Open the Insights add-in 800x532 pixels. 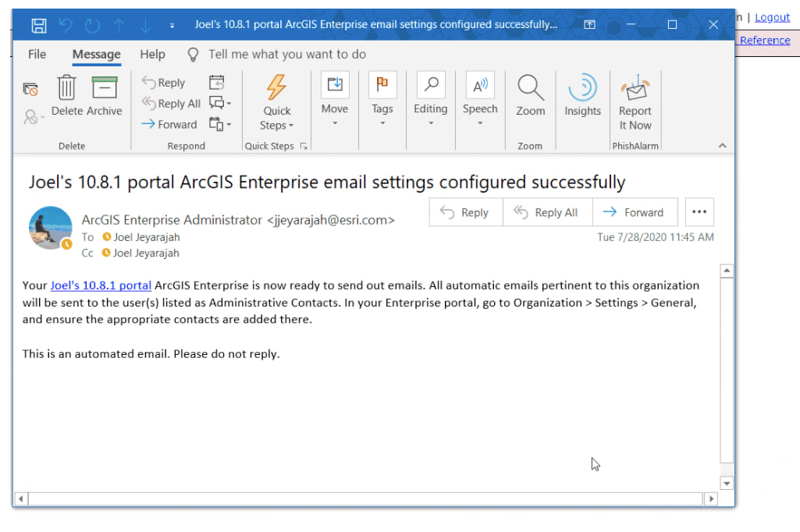pos(583,95)
